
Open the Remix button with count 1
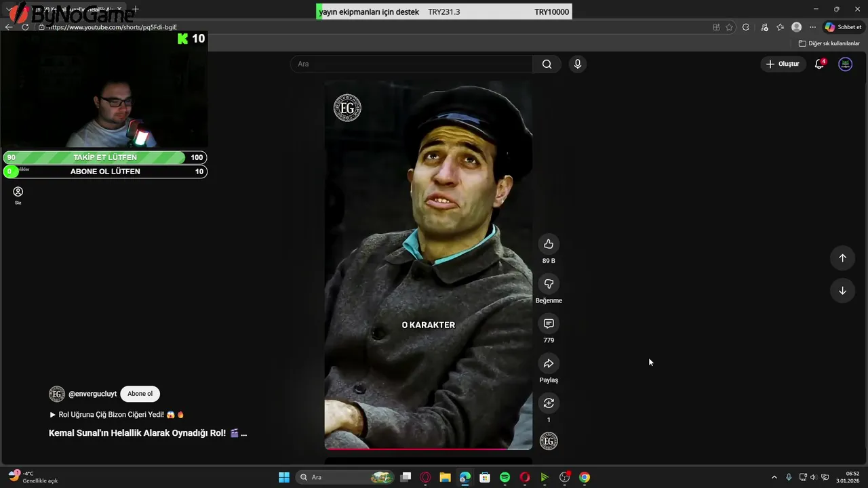pos(549,403)
